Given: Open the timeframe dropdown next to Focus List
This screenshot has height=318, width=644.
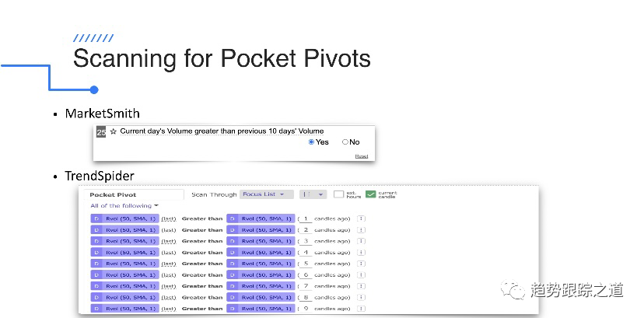Looking at the screenshot, I should pyautogui.click(x=312, y=194).
